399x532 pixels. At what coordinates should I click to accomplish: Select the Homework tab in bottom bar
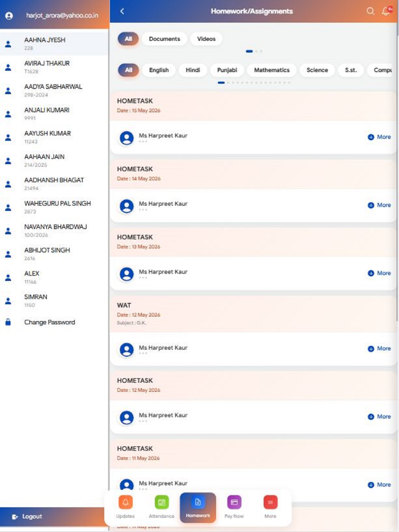tap(198, 507)
